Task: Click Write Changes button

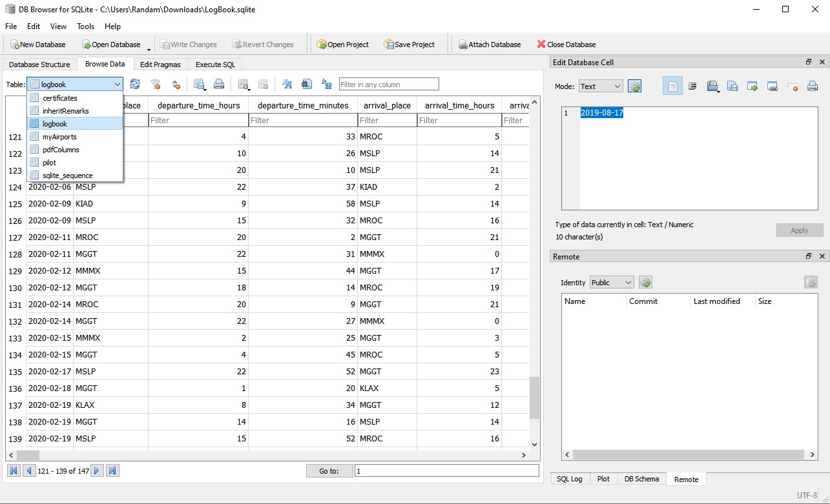Action: coord(189,45)
